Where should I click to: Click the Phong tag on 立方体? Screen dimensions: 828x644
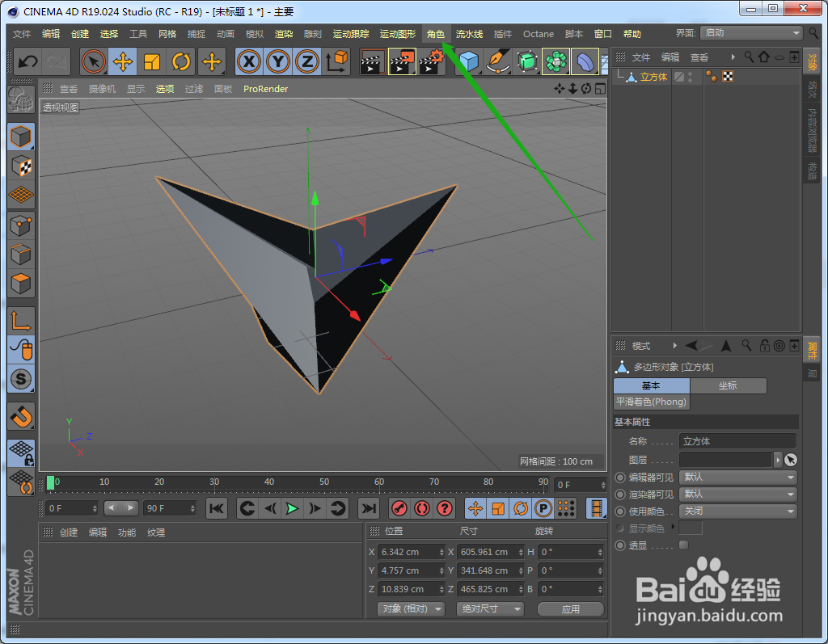point(712,77)
